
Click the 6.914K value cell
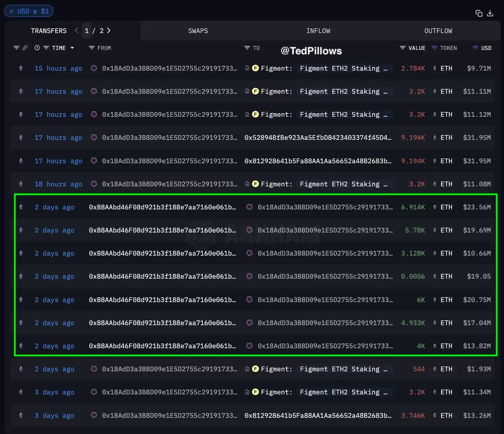pos(413,207)
